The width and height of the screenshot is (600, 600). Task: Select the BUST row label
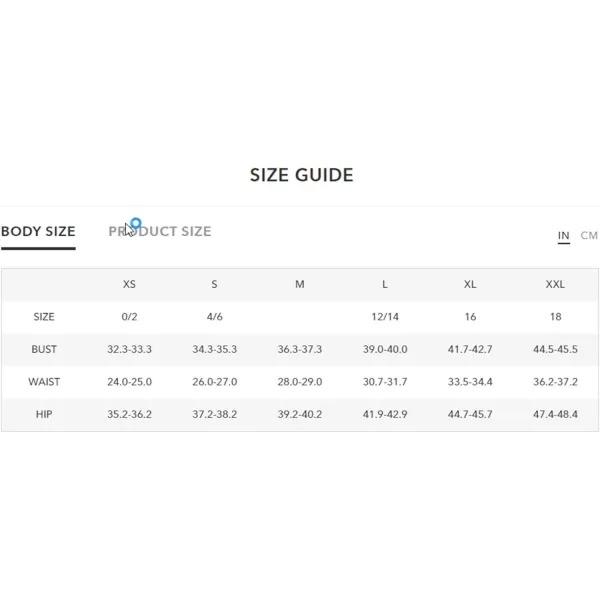pos(44,349)
